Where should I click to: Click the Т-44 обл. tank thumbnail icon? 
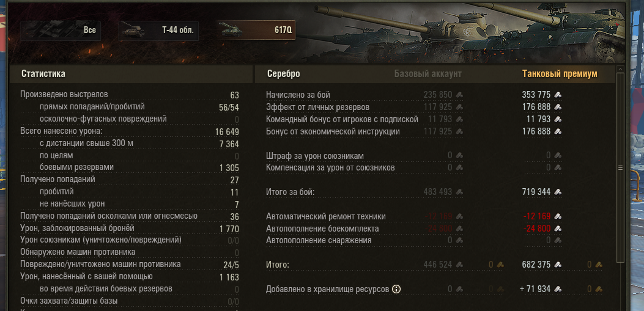131,31
